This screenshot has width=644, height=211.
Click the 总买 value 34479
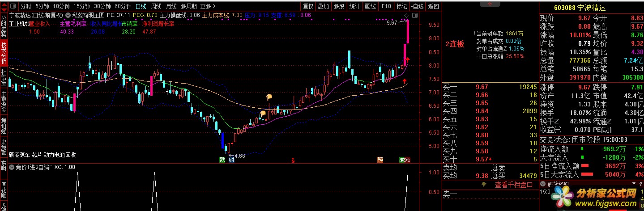(x=527, y=175)
